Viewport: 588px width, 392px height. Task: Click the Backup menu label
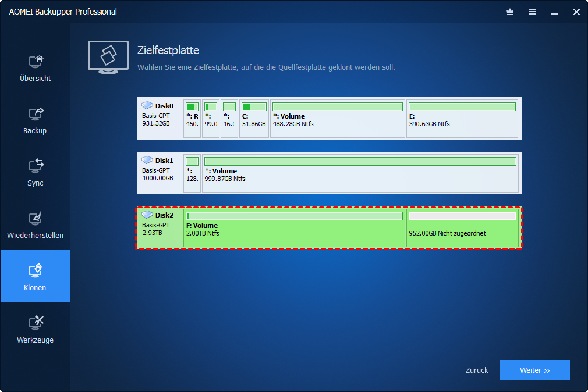pyautogui.click(x=35, y=130)
